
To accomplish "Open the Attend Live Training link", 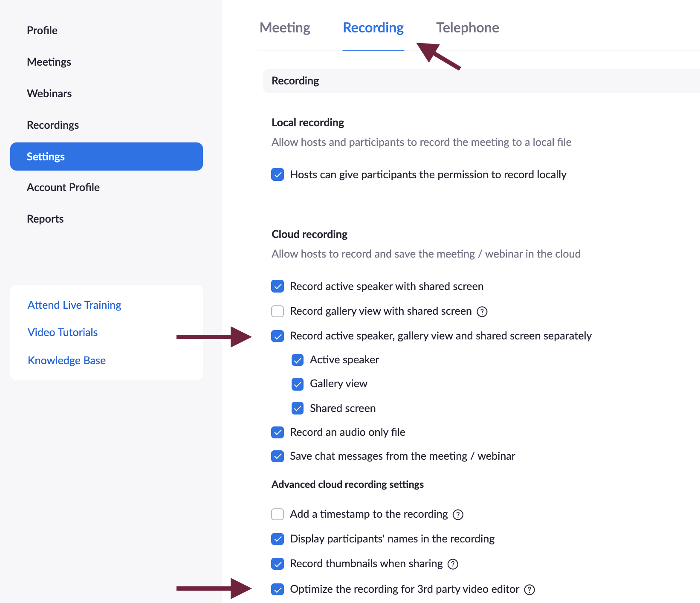I will click(75, 305).
